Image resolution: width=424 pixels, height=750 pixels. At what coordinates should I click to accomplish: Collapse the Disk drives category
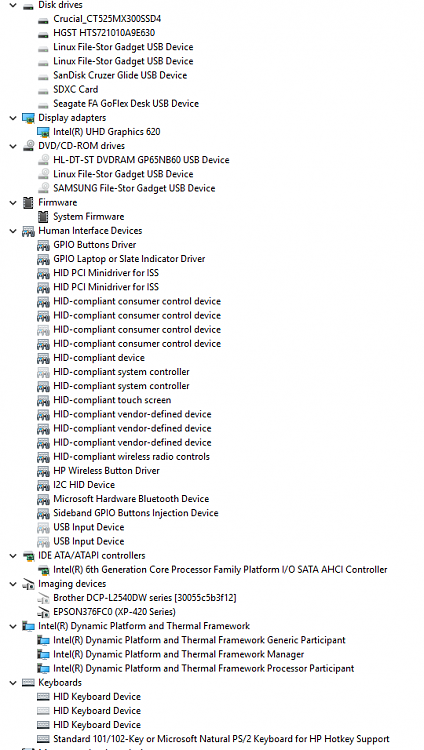click(13, 5)
